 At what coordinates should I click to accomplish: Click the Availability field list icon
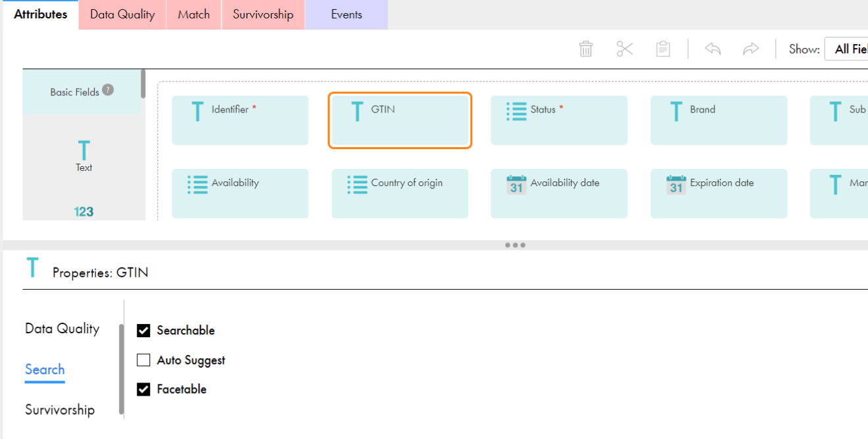click(197, 185)
